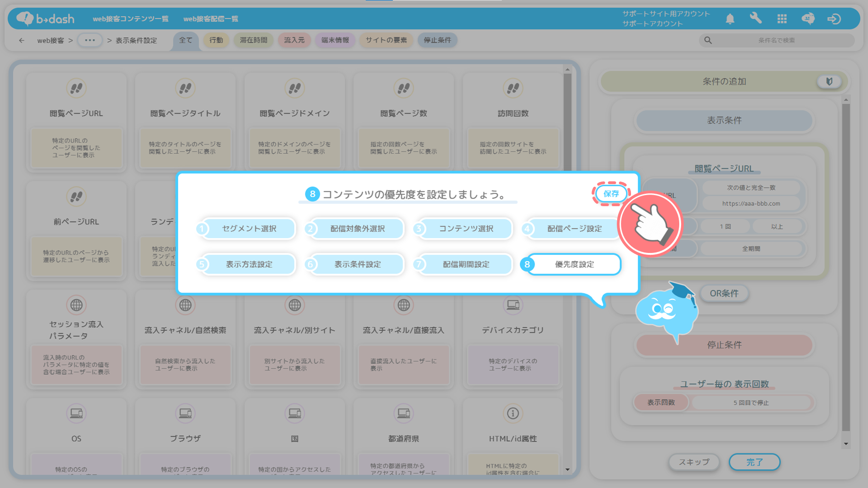Click the support mascot icon in header

(808, 19)
